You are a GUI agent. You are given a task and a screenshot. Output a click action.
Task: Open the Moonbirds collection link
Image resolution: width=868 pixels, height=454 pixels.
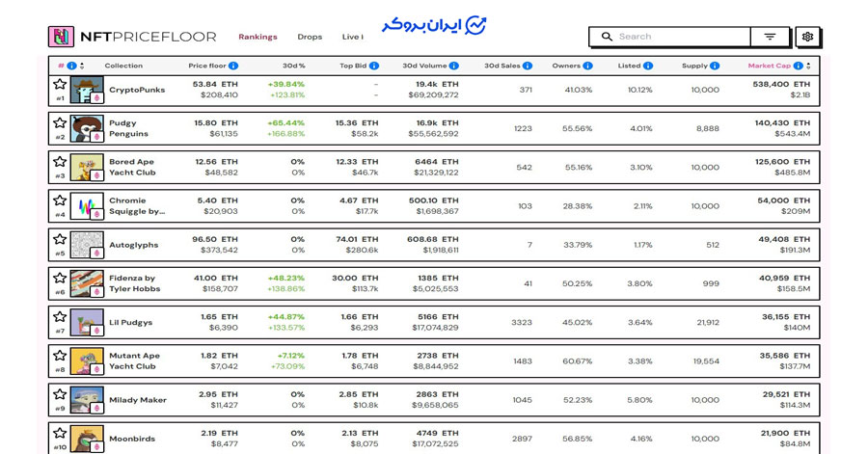click(132, 438)
